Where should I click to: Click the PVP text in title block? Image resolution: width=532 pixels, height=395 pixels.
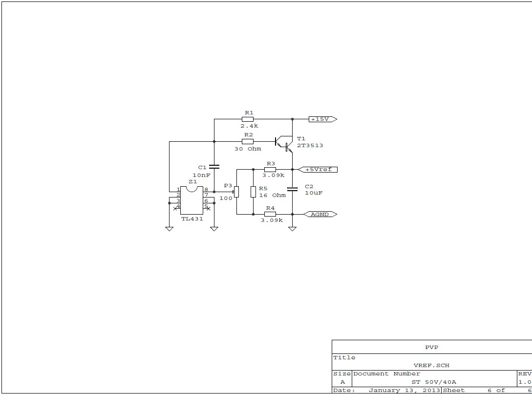[x=431, y=348]
